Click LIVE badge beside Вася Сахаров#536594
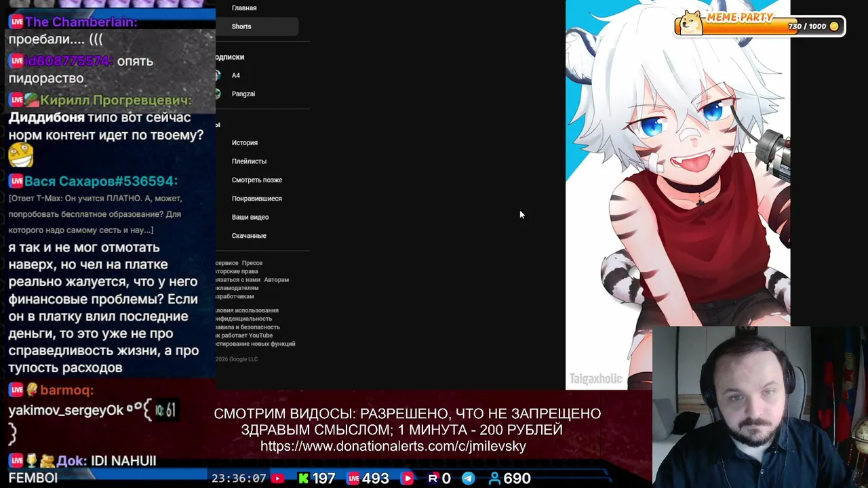The width and height of the screenshot is (868, 488). pyautogui.click(x=16, y=181)
